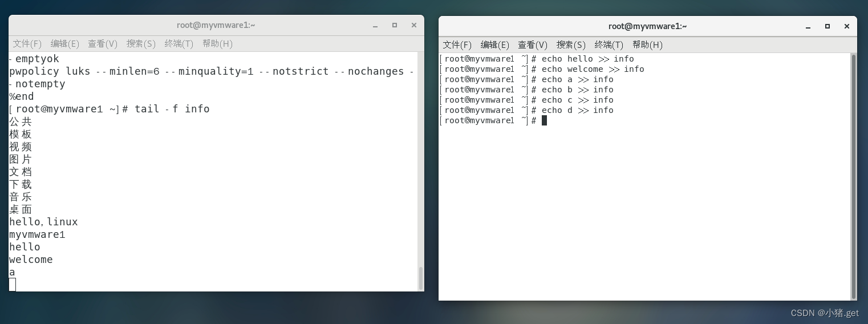Image resolution: width=868 pixels, height=324 pixels.
Task: Open 帮助(H) menu in right terminal
Action: [647, 44]
